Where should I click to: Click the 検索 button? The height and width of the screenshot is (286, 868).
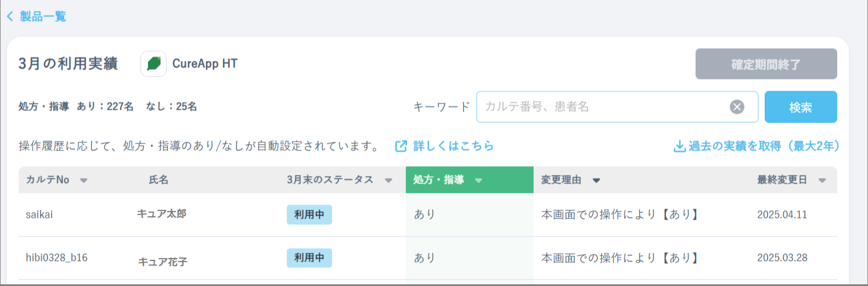click(x=801, y=107)
